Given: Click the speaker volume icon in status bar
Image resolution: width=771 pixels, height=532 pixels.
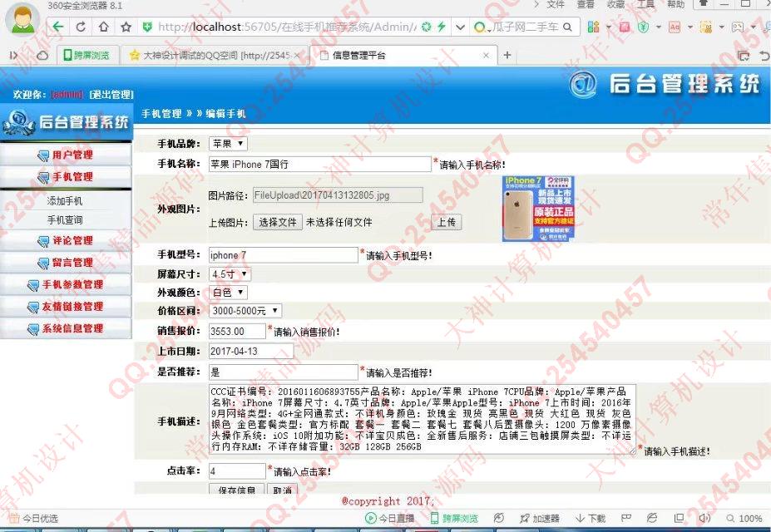Looking at the screenshot, I should (704, 518).
